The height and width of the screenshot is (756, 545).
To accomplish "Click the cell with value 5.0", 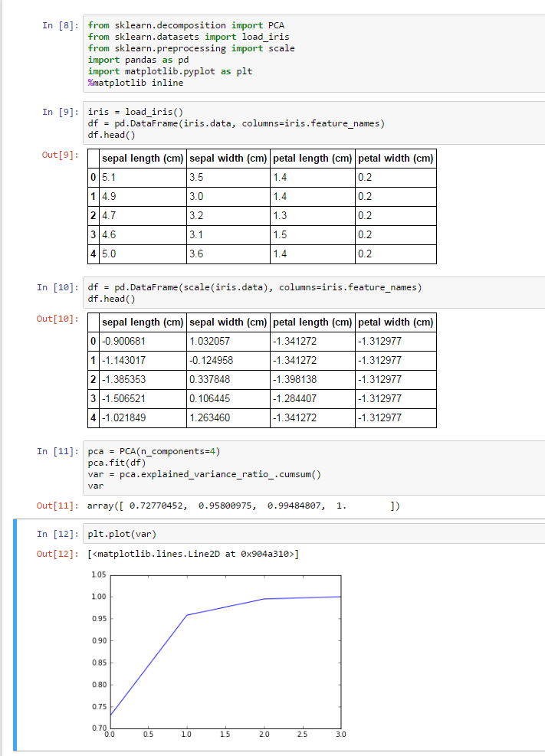I will pyautogui.click(x=143, y=254).
